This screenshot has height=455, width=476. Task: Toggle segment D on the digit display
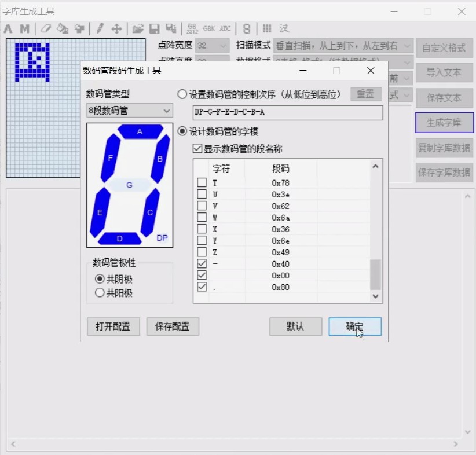point(120,238)
